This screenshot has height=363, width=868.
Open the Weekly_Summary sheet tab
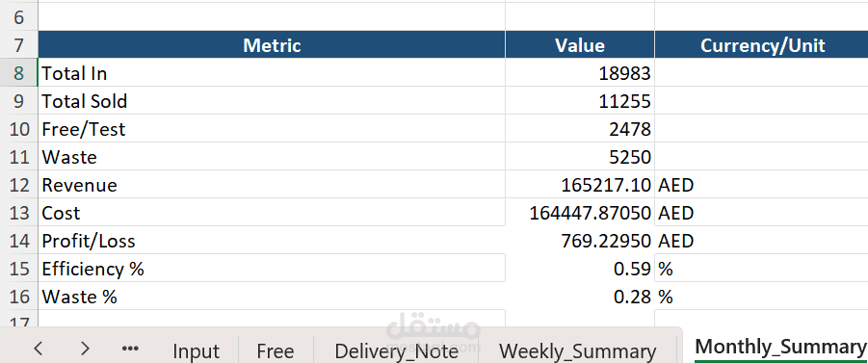pos(577,350)
